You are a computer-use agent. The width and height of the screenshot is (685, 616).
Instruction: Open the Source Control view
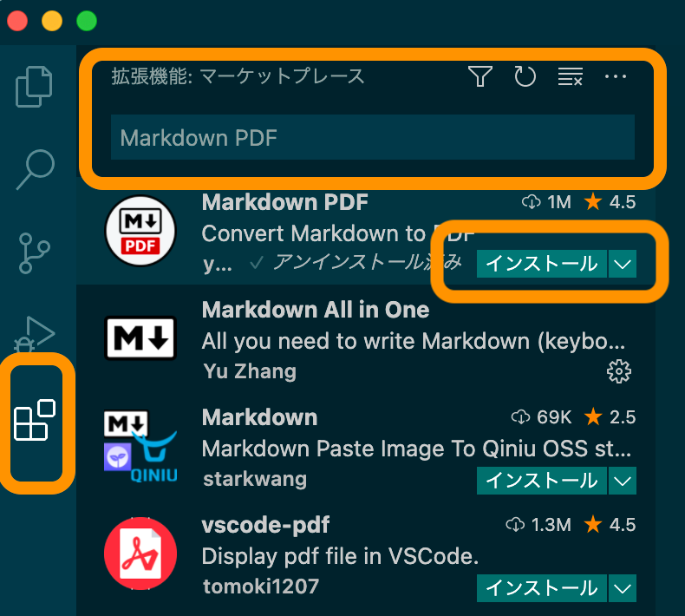pyautogui.click(x=35, y=253)
